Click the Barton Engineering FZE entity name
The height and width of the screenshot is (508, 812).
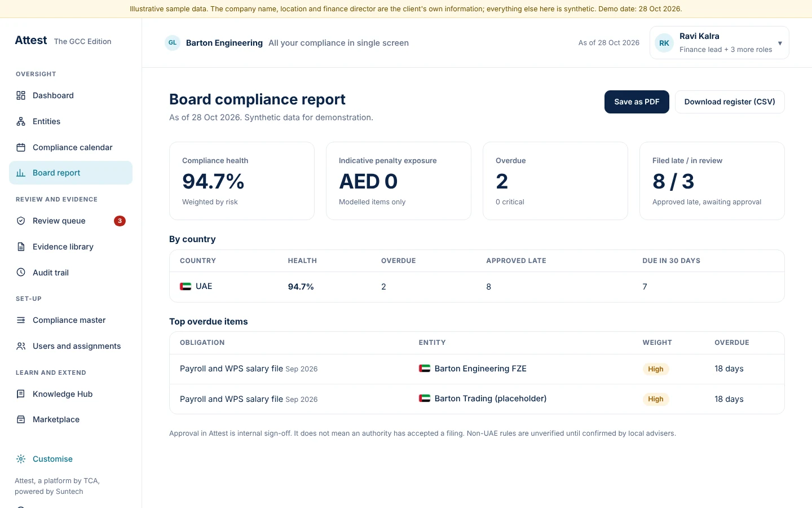point(480,369)
